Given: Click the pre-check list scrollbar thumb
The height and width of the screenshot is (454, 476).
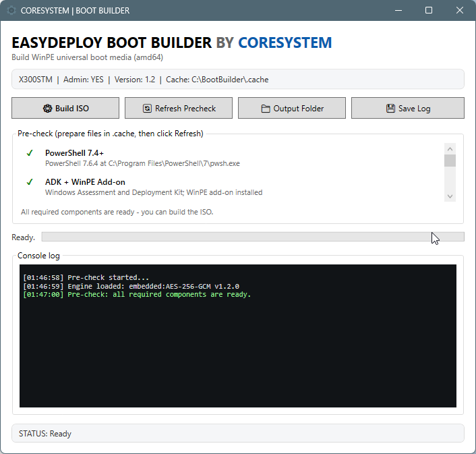Looking at the screenshot, I should point(450,161).
